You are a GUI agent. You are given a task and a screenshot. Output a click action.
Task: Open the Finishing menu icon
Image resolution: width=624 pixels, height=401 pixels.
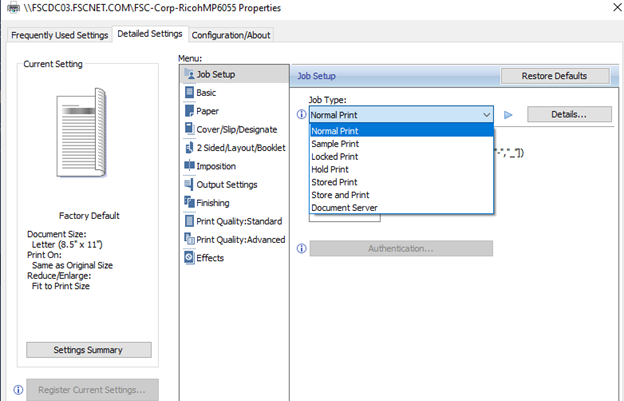(189, 203)
